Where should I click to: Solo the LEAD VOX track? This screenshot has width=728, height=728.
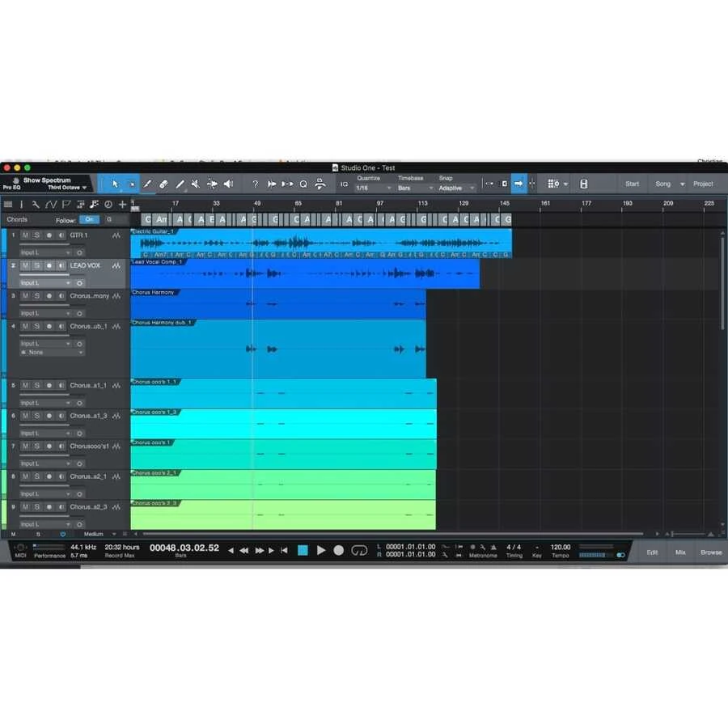tap(36, 265)
